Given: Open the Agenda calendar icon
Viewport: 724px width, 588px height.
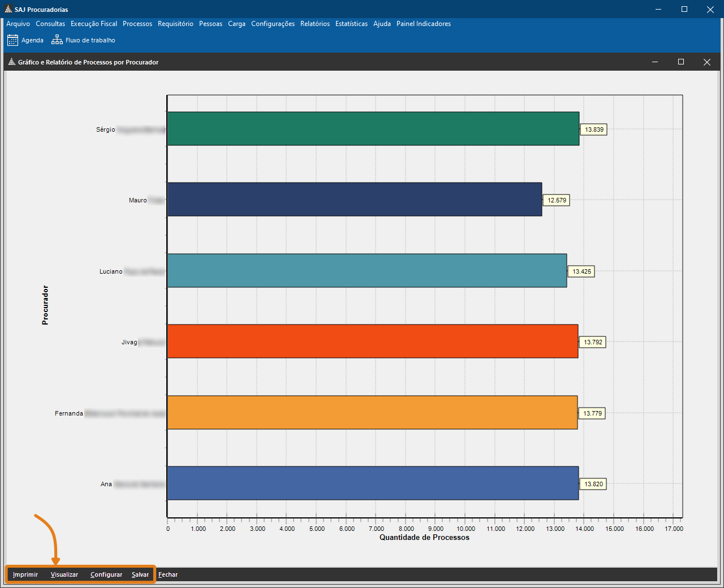Looking at the screenshot, I should [x=12, y=40].
